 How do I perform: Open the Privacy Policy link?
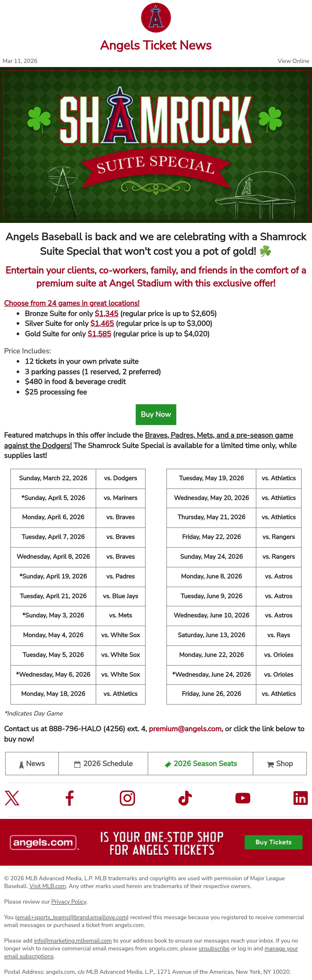pos(69,901)
